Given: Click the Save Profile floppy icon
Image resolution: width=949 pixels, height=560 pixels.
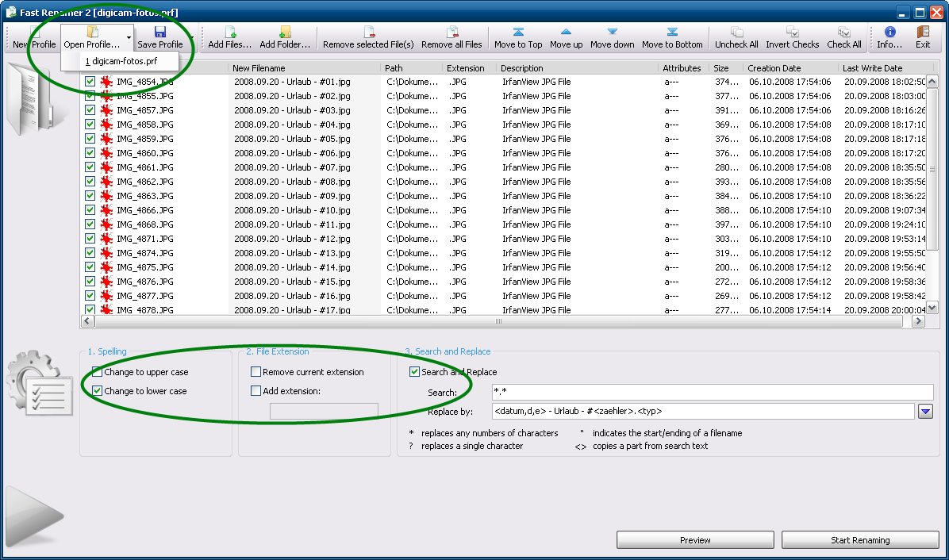Looking at the screenshot, I should [159, 33].
